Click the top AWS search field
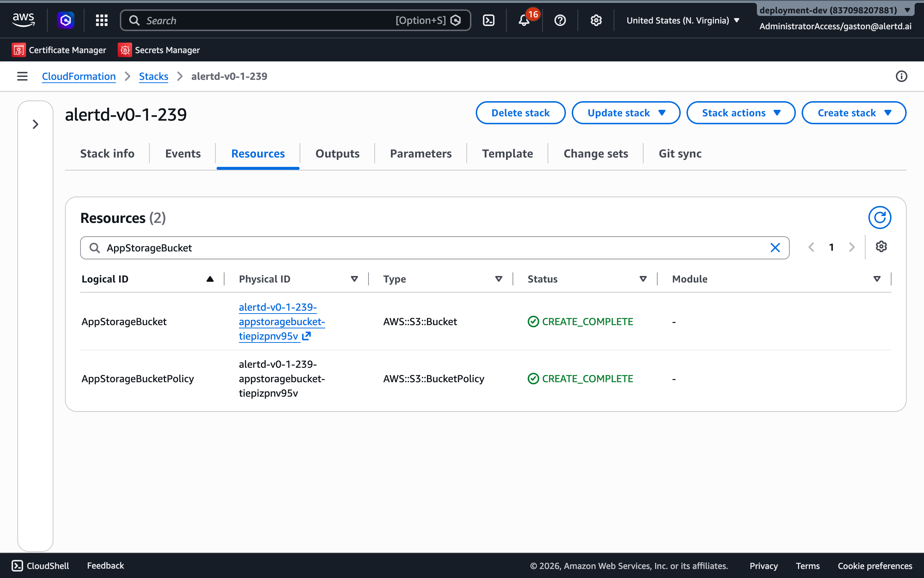 tap(295, 20)
